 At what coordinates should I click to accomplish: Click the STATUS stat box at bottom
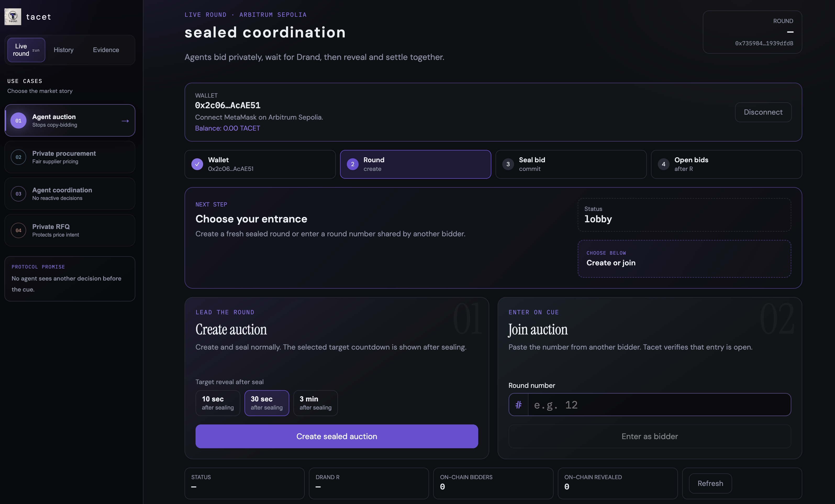tap(244, 483)
